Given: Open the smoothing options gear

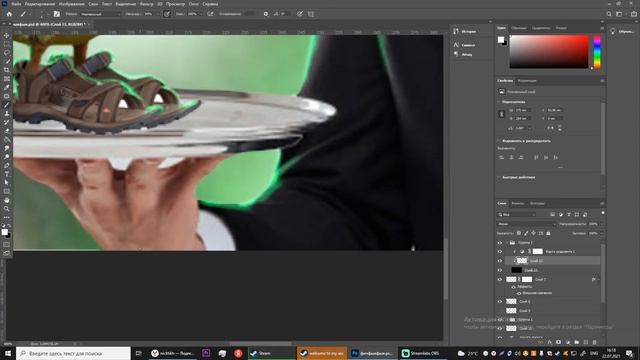Looking at the screenshot, I should [x=266, y=14].
